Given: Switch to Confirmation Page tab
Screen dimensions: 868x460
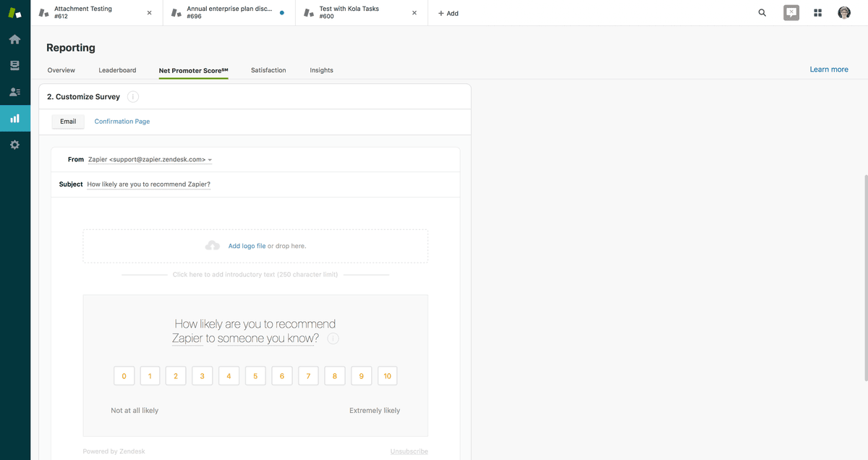Looking at the screenshot, I should [122, 122].
